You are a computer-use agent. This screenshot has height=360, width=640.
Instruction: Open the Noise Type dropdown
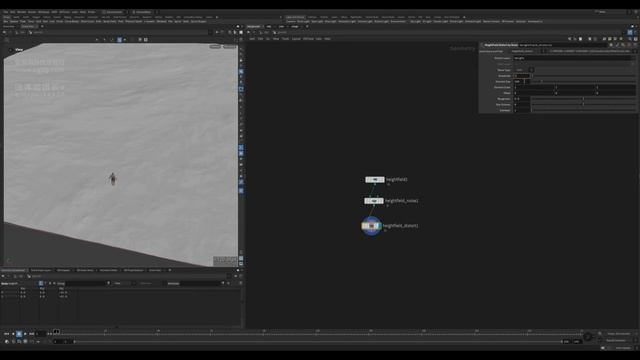(x=524, y=70)
